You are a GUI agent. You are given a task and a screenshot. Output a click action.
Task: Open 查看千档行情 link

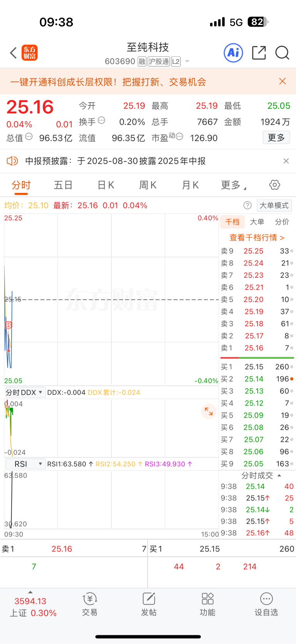[x=257, y=237]
